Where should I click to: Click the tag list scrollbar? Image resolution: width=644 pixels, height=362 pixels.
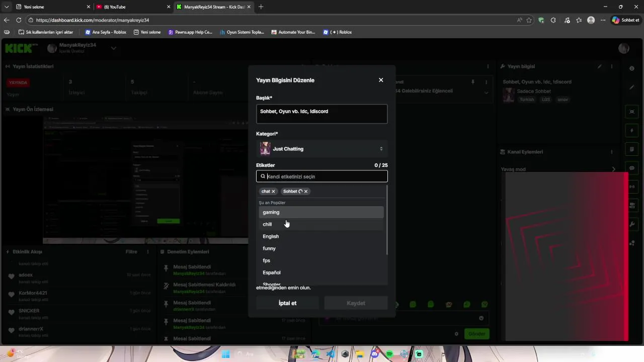coord(386,220)
